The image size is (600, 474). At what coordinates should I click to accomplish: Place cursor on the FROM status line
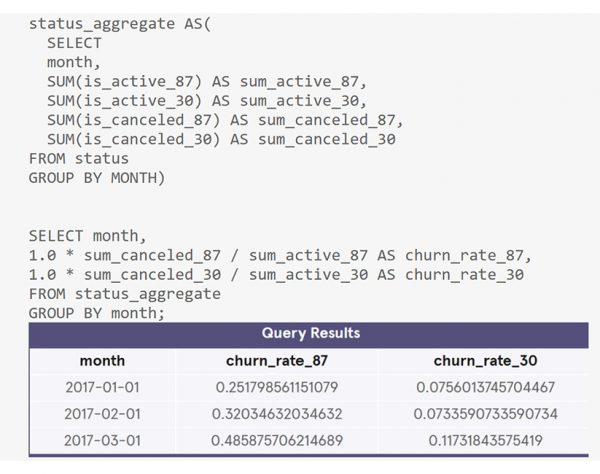click(x=79, y=158)
